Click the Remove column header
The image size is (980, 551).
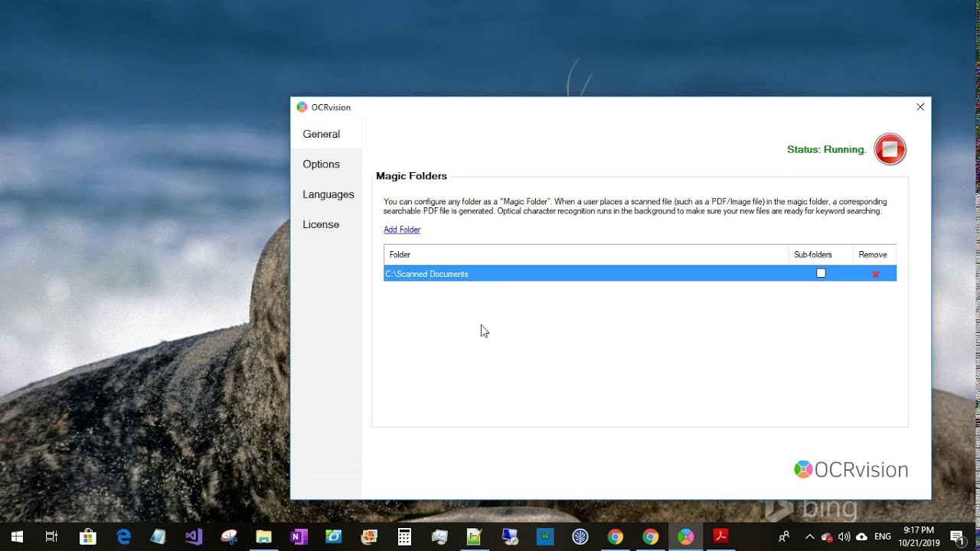(x=874, y=255)
